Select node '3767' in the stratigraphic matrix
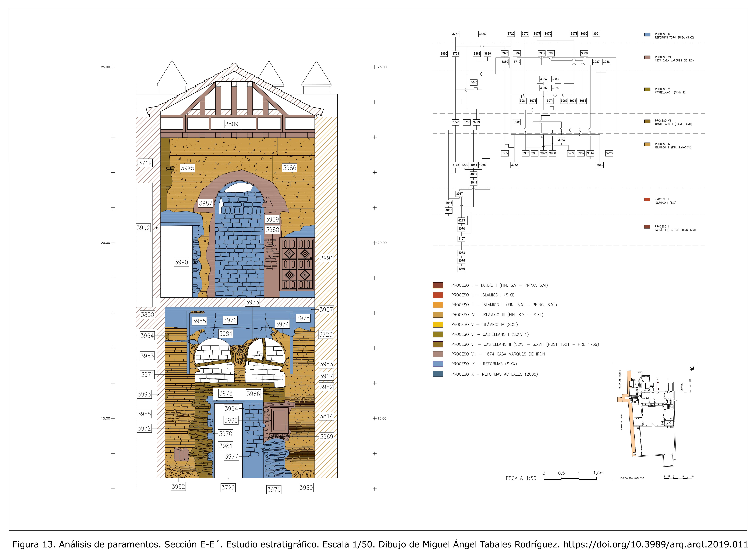The width and height of the screenshot is (756, 560). pos(455,34)
